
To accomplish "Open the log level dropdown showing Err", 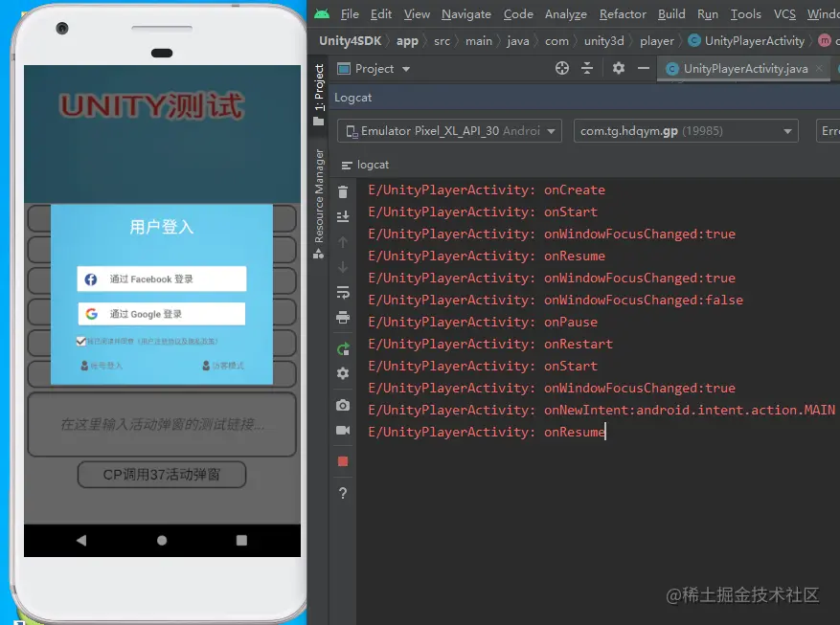I will coord(828,131).
